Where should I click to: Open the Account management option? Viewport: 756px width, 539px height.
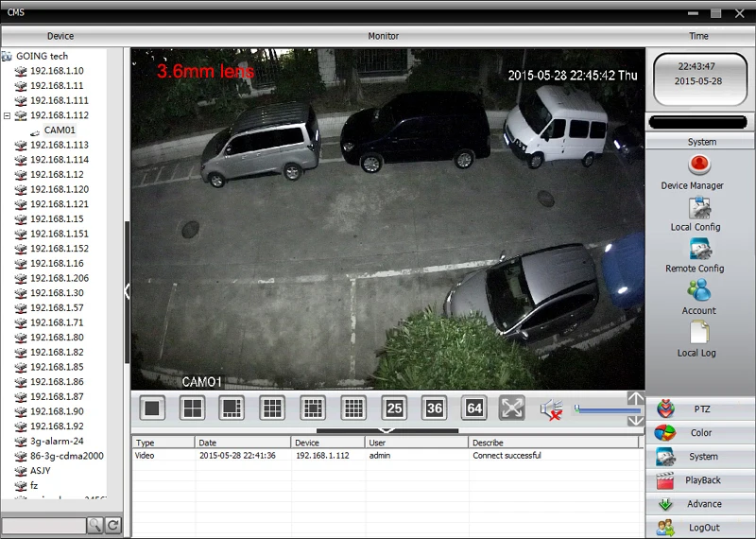pos(699,291)
